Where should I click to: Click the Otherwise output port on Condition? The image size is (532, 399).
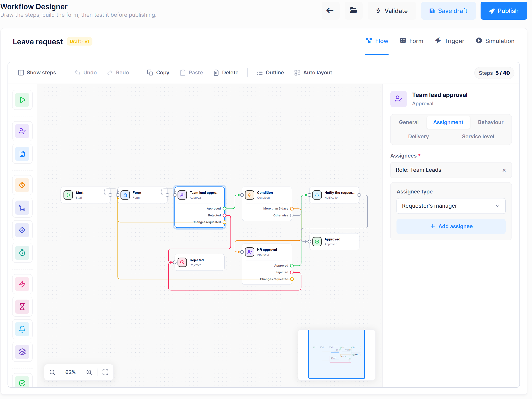(292, 215)
